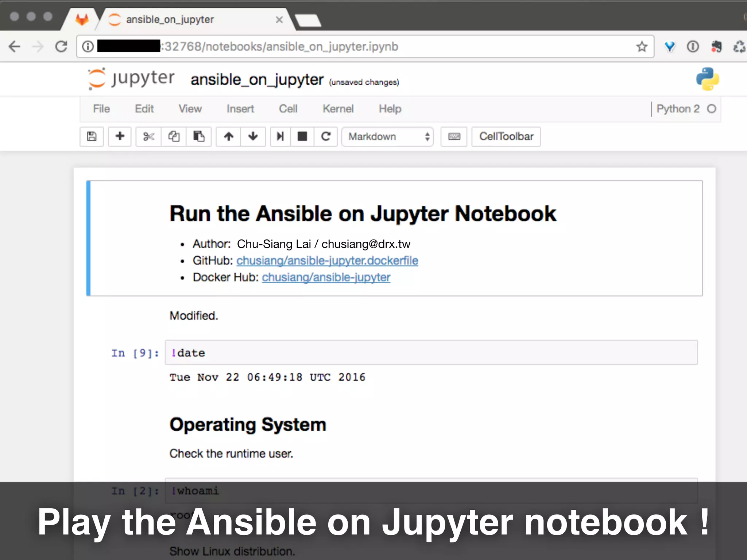Move the selected cell down
The width and height of the screenshot is (747, 560).
(253, 137)
